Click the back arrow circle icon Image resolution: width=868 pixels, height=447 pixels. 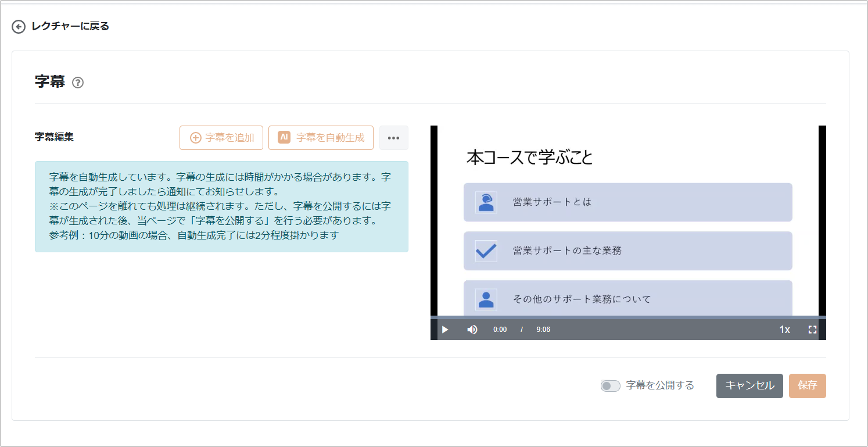19,27
